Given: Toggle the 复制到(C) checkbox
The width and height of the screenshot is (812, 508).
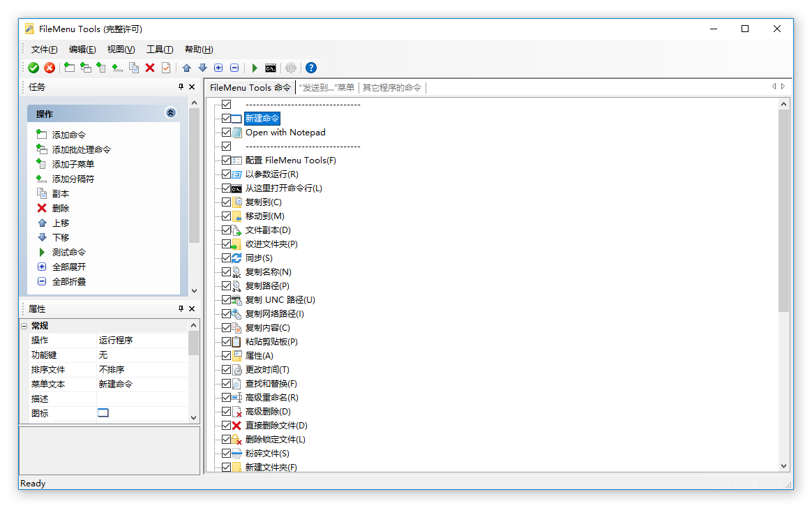Looking at the screenshot, I should 226,202.
